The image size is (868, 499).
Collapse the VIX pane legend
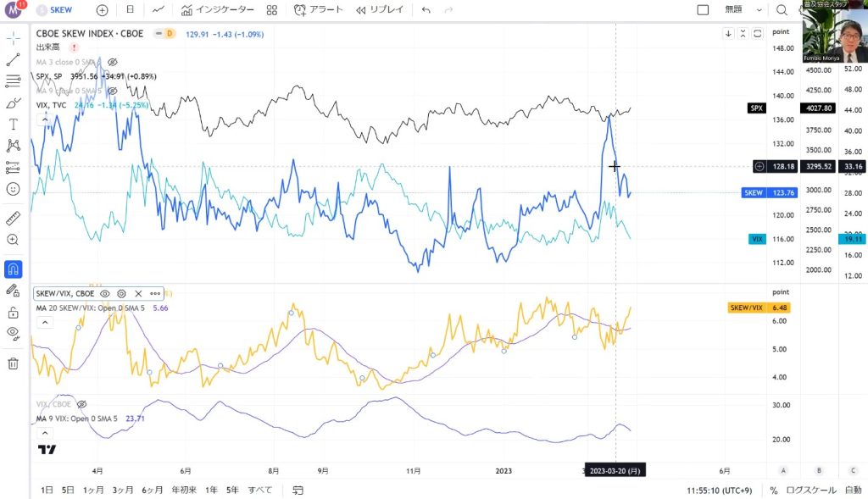pos(45,433)
